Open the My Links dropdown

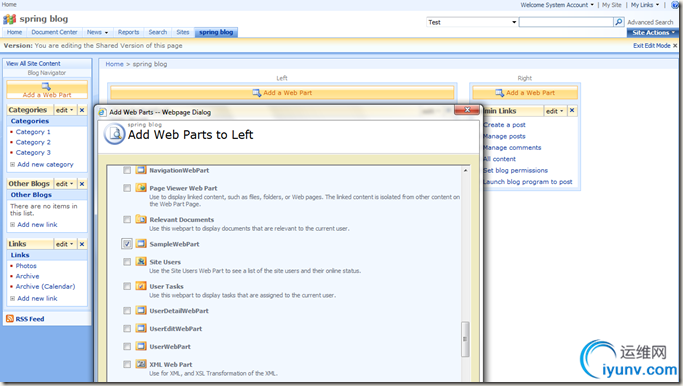645,5
